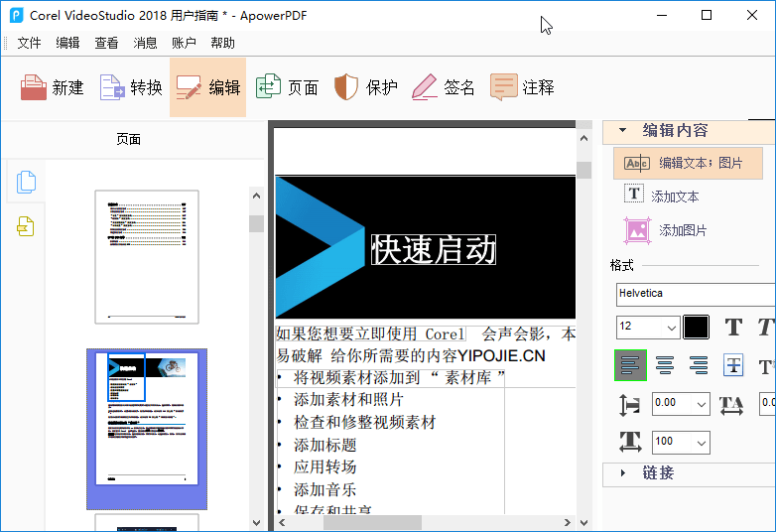The image size is (776, 532).
Task: Collapse the 编辑内容 section
Action: point(623,130)
